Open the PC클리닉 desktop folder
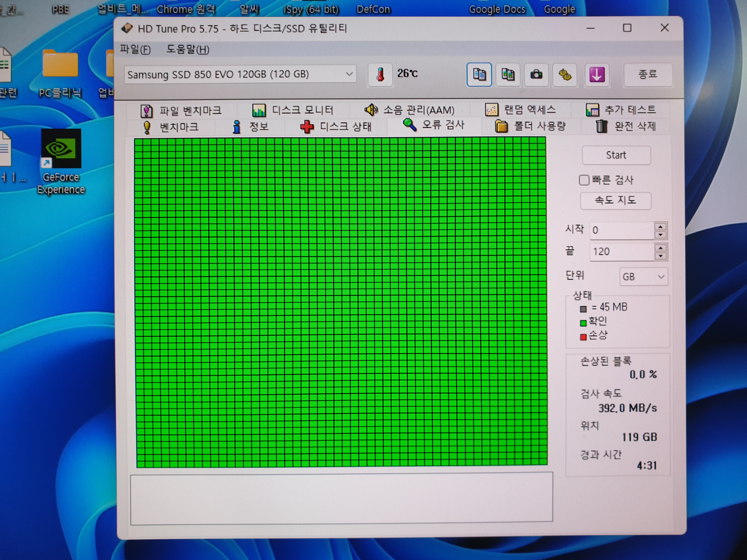 point(60,73)
